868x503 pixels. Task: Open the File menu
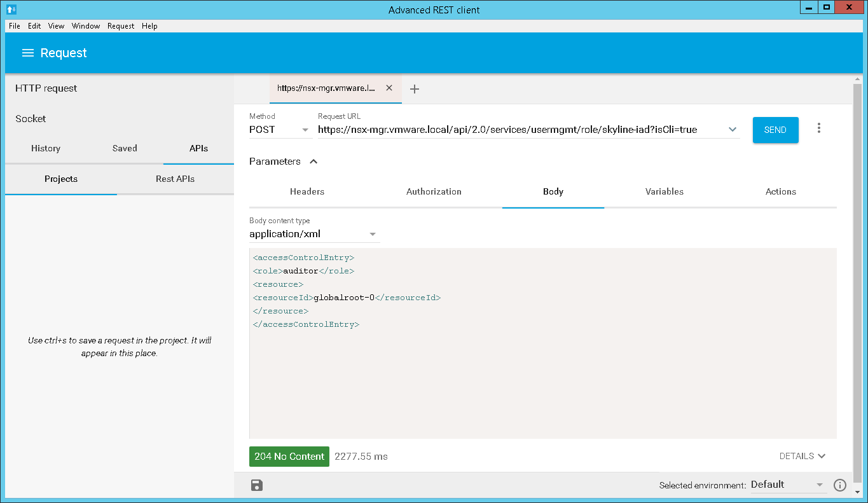15,26
